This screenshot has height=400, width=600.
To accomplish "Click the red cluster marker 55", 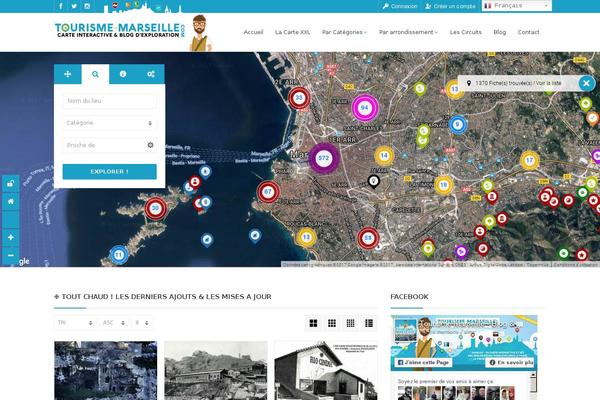I will (x=368, y=238).
